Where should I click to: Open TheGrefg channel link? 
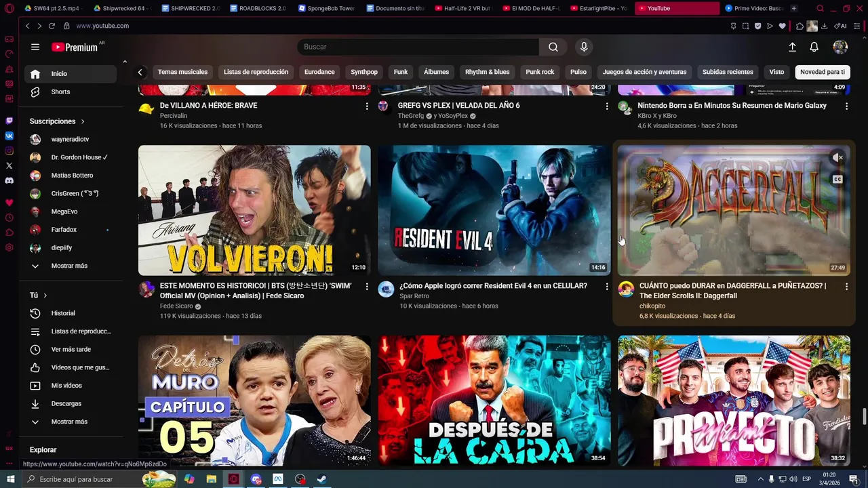coord(412,116)
